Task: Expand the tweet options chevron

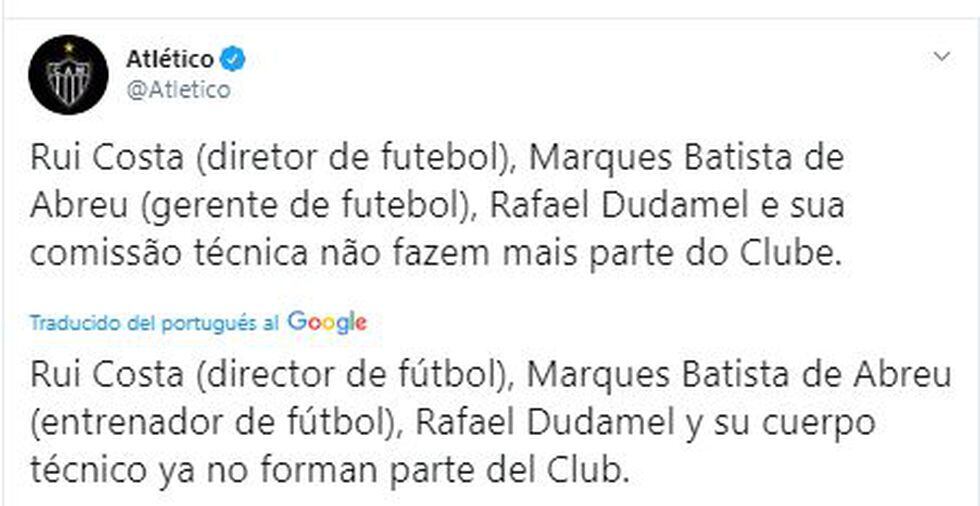Action: [941, 57]
